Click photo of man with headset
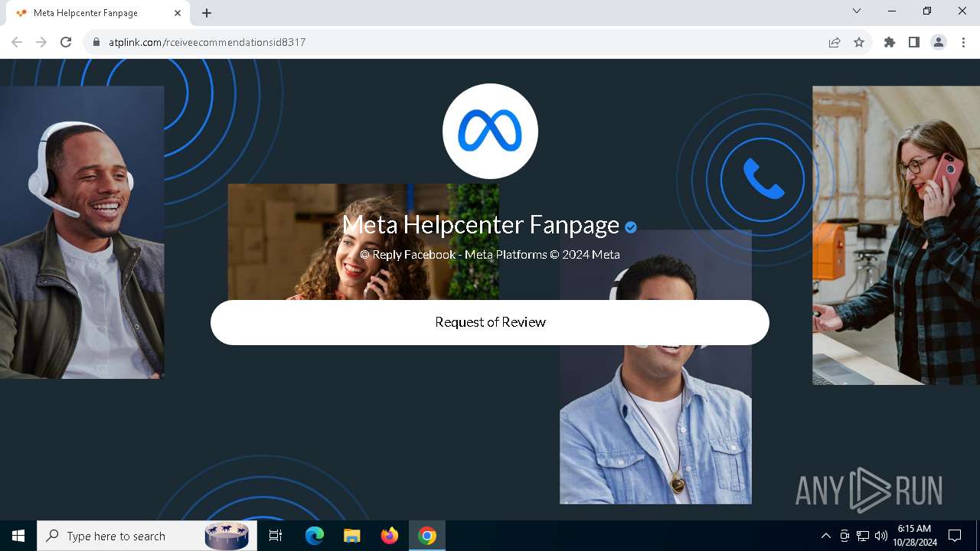Screen dimensions: 980x551 click(82, 232)
